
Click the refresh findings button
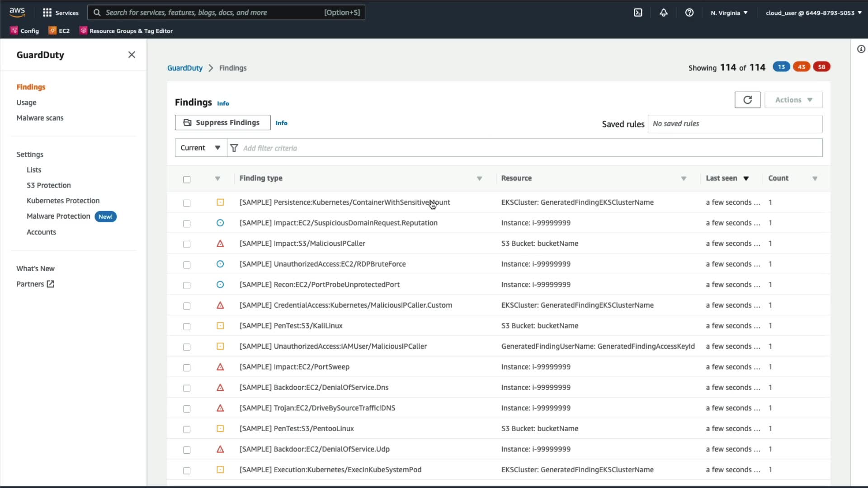pos(747,100)
